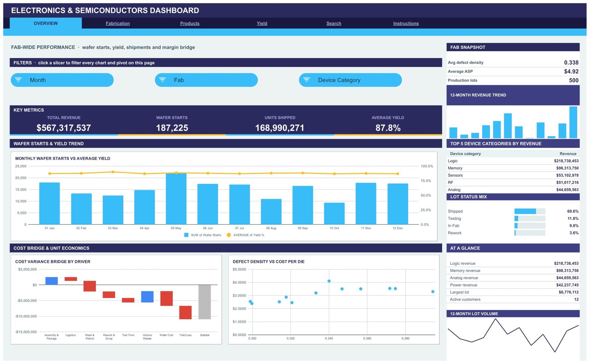Image resolution: width=590 pixels, height=364 pixels.
Task: Click the 05 May wafer starts bar
Action: coord(176,199)
